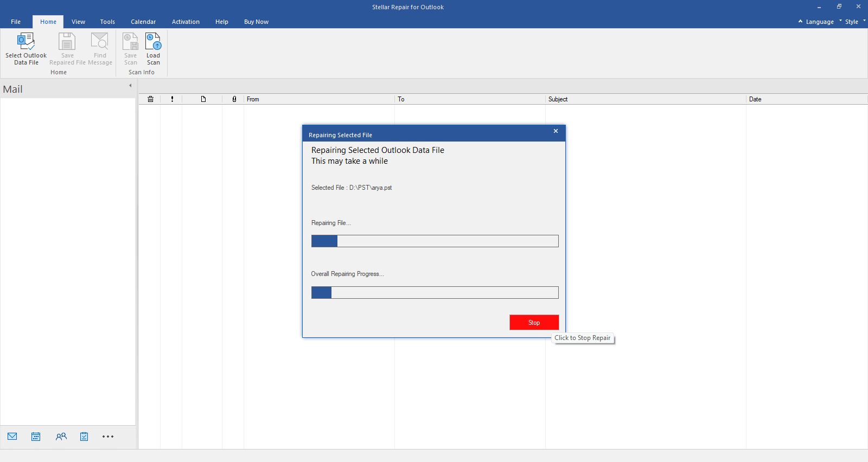
Task: Open Calendar view from bottom navigation
Action: pos(36,437)
